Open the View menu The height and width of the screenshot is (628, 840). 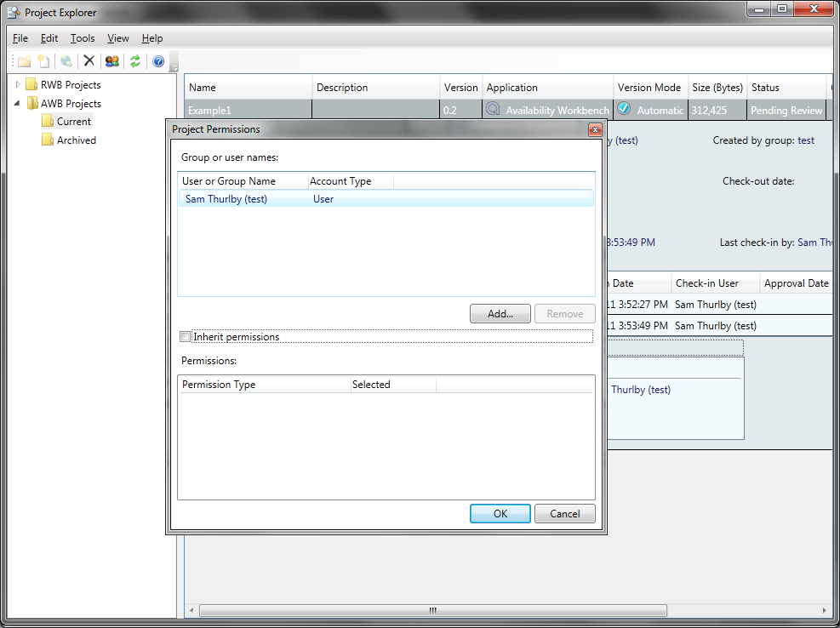[x=118, y=38]
